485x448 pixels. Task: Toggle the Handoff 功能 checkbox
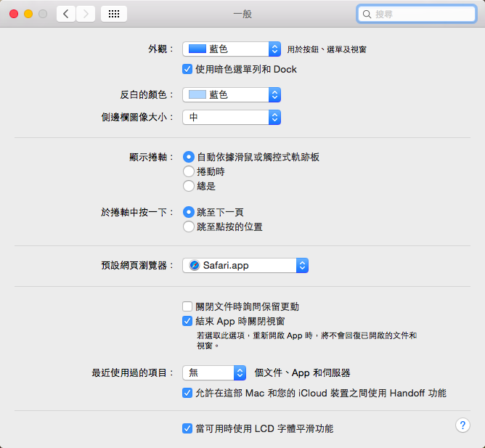pos(187,393)
